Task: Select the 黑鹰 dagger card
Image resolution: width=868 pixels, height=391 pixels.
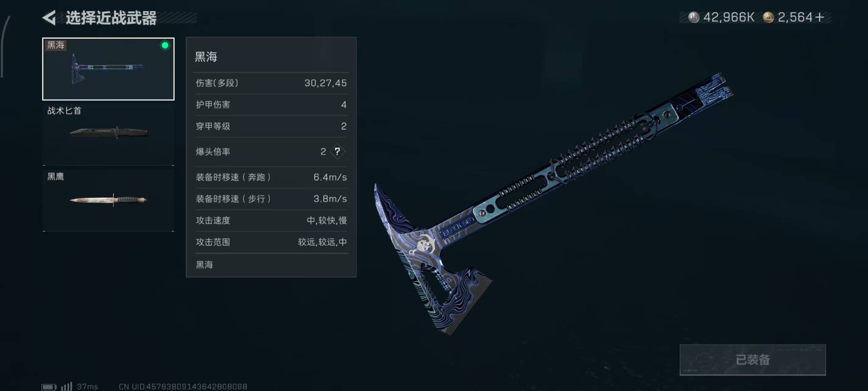Action: (108, 200)
